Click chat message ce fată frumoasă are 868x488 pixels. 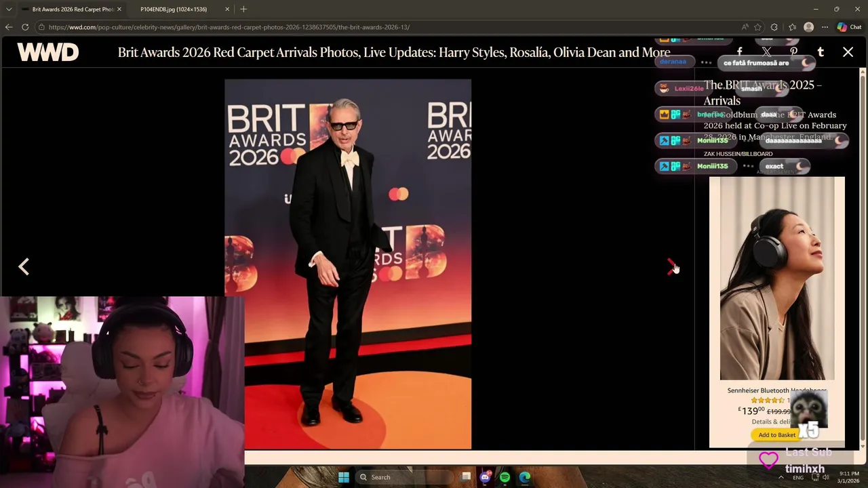[x=766, y=63]
